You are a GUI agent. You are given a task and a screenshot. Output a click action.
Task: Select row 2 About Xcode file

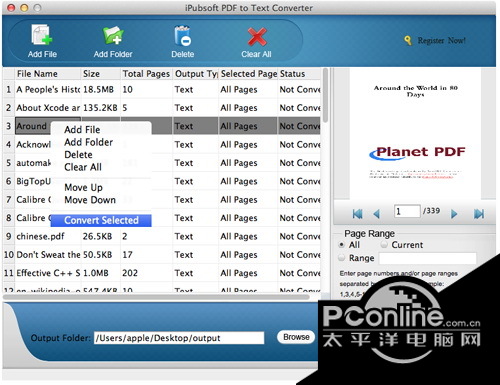coord(162,108)
